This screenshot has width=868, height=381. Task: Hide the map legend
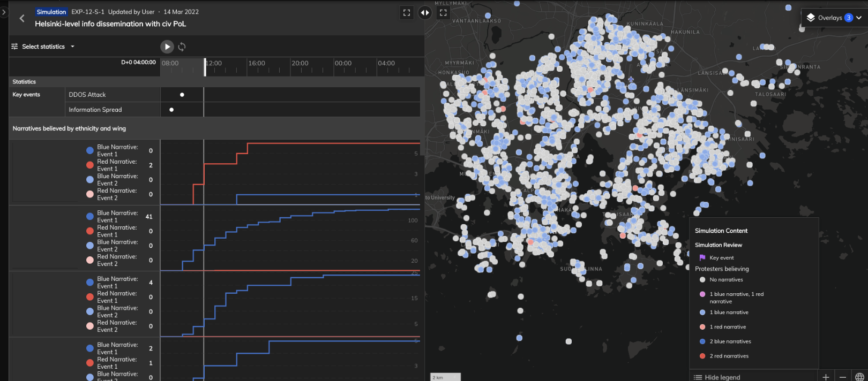[x=717, y=377]
